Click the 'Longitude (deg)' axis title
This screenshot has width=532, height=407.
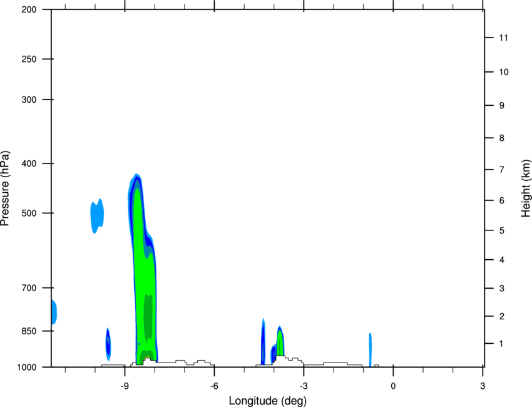pyautogui.click(x=268, y=401)
